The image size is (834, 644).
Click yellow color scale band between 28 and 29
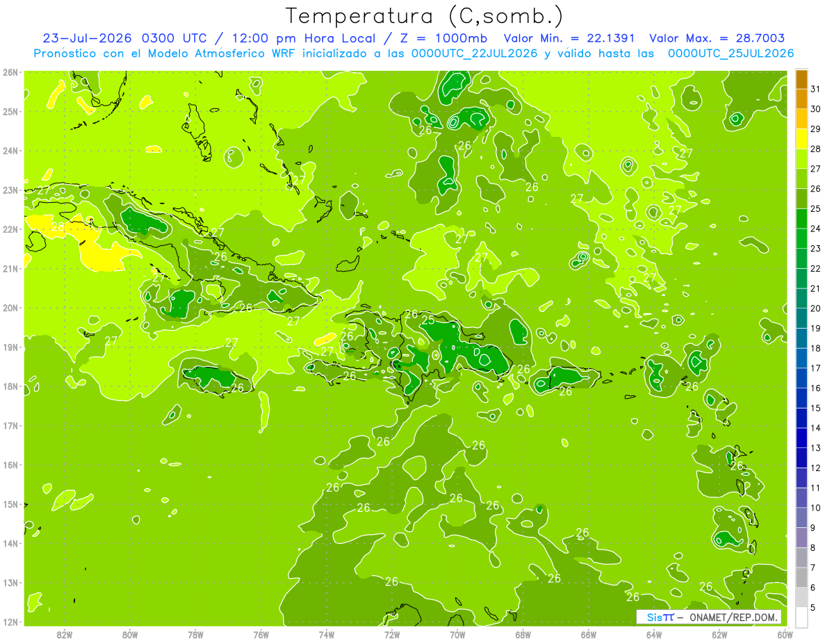(801, 139)
